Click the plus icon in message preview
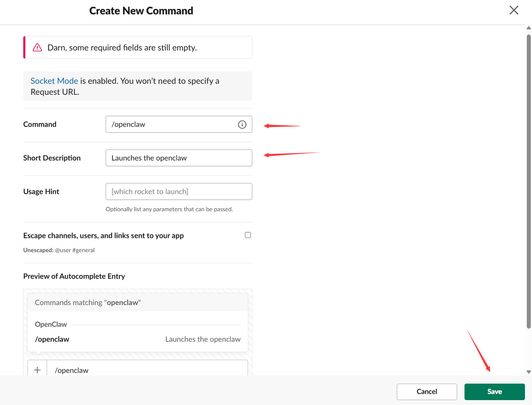Image resolution: width=532 pixels, height=405 pixels. (37, 370)
